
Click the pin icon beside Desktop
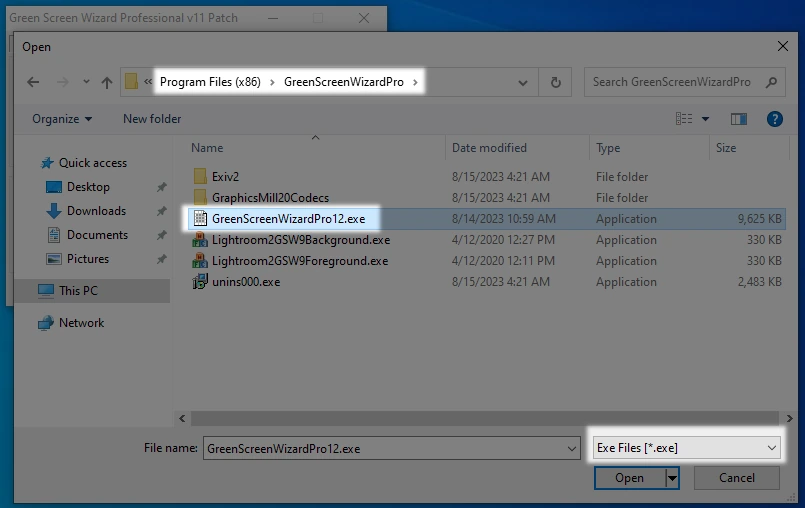coord(162,187)
